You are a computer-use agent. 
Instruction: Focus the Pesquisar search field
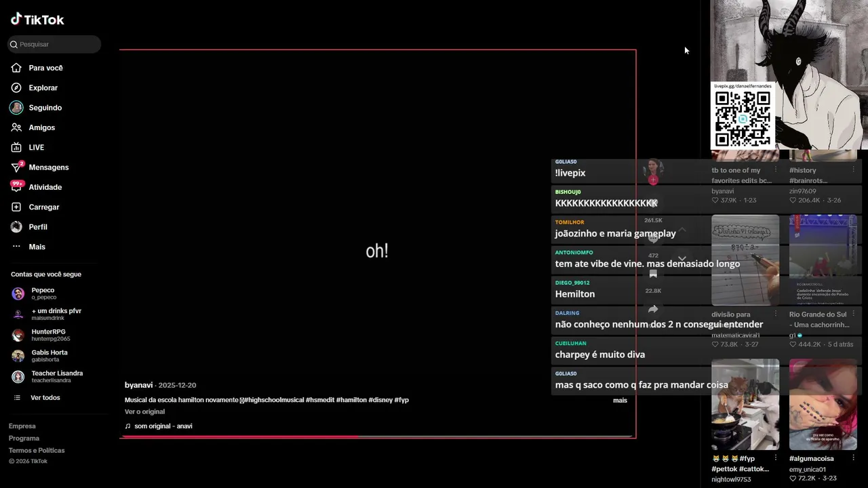click(54, 45)
